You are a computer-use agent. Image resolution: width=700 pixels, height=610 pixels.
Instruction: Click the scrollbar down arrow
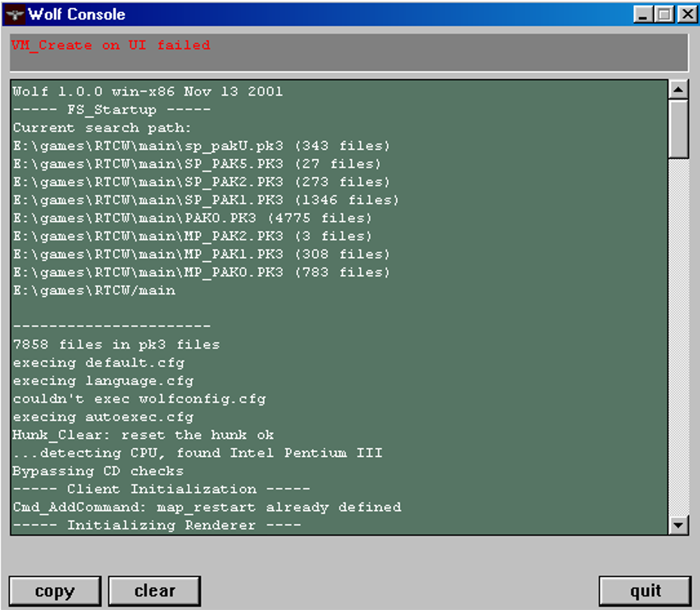click(x=678, y=525)
